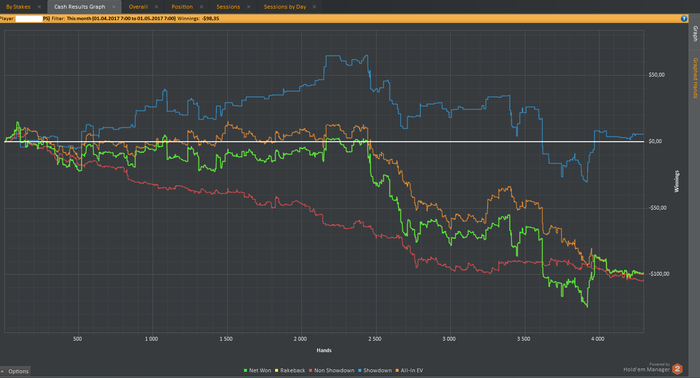Click the blue help icon in filter bar
This screenshot has width=700, height=378.
pyautogui.click(x=683, y=19)
